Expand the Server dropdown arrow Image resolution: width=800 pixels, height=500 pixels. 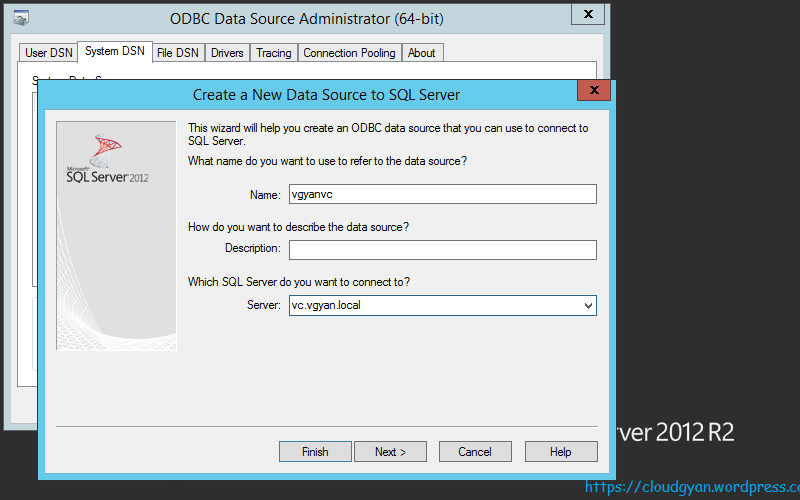(x=587, y=306)
